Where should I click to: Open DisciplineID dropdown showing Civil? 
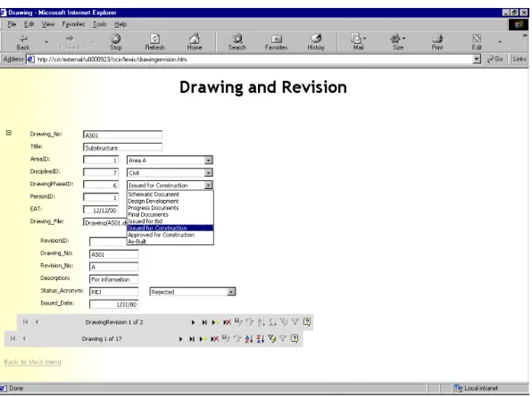click(208, 172)
